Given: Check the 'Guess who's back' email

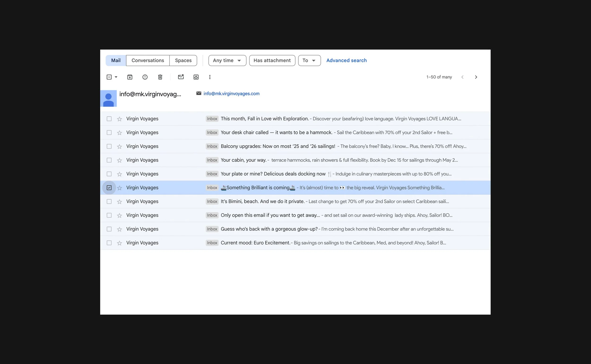Looking at the screenshot, I should pyautogui.click(x=109, y=229).
